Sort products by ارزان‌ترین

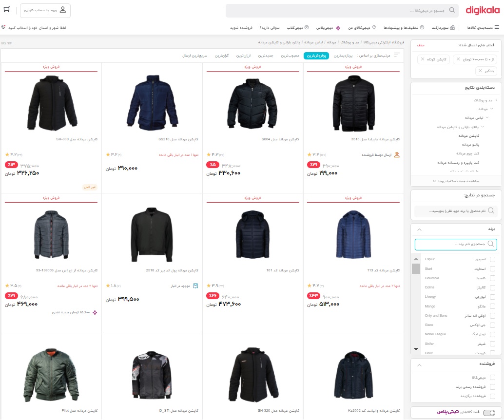243,56
